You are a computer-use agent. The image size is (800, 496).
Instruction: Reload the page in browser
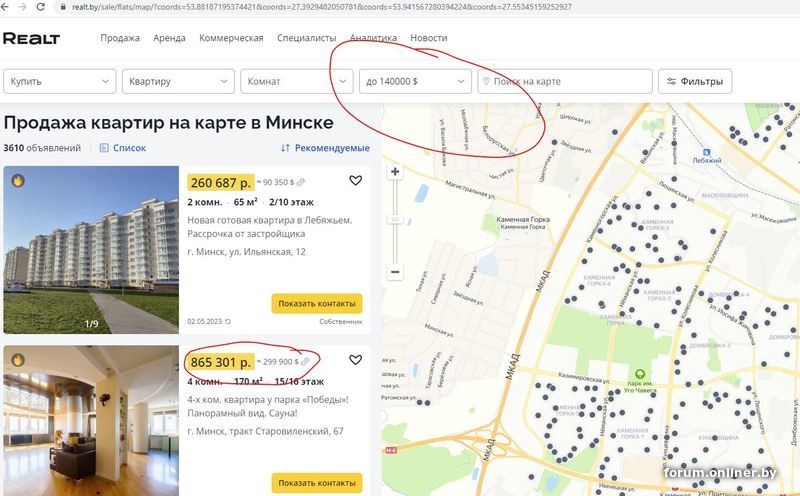(40, 7)
